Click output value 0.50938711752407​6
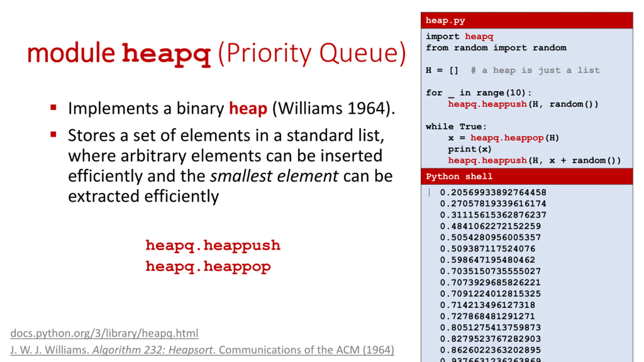 coord(488,249)
